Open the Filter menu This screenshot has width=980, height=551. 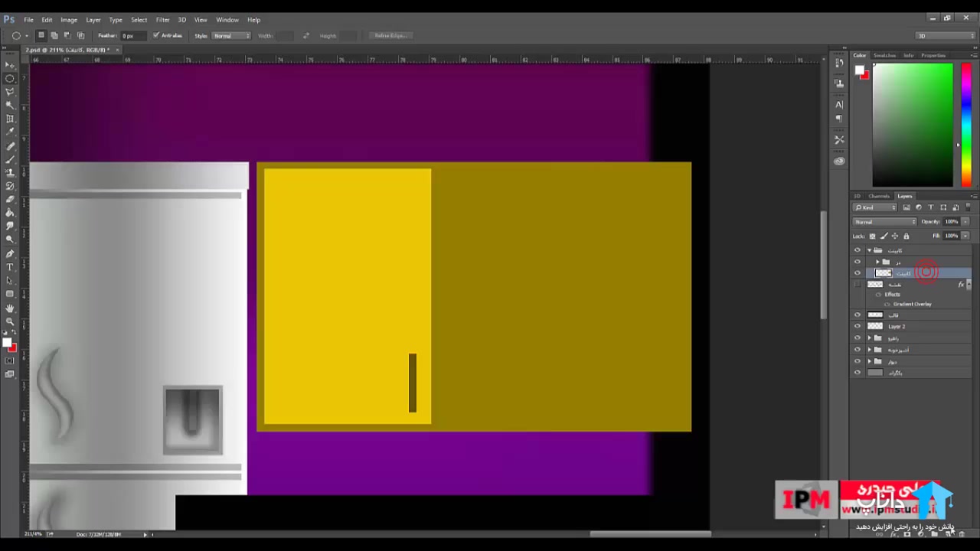pos(163,20)
